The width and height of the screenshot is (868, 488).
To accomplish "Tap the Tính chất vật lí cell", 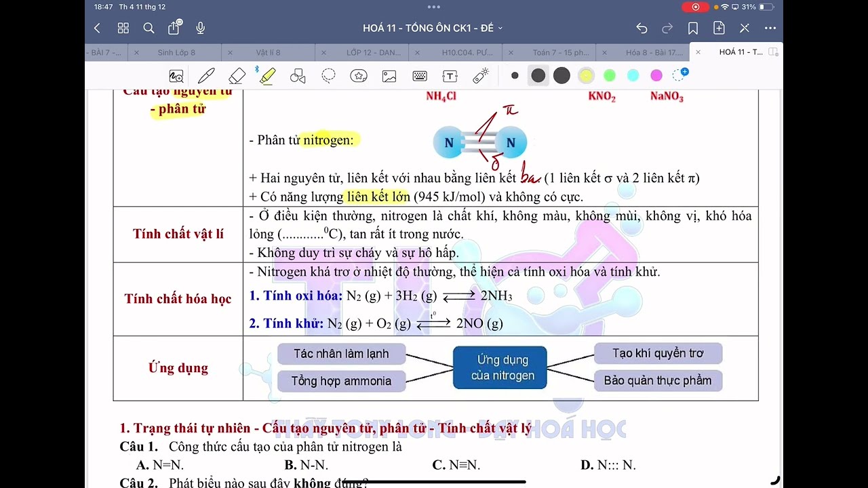I will point(178,234).
